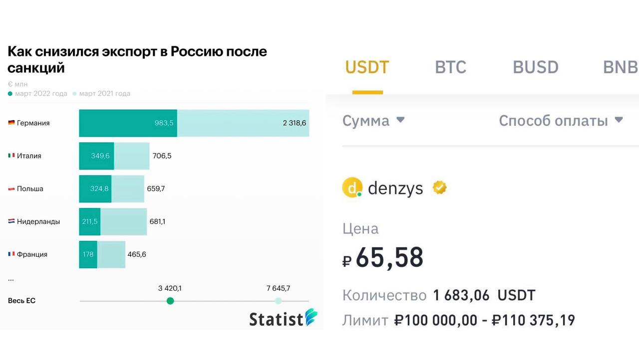This screenshot has height=364, width=639.
Task: Select the BNB tab
Action: [x=621, y=67]
